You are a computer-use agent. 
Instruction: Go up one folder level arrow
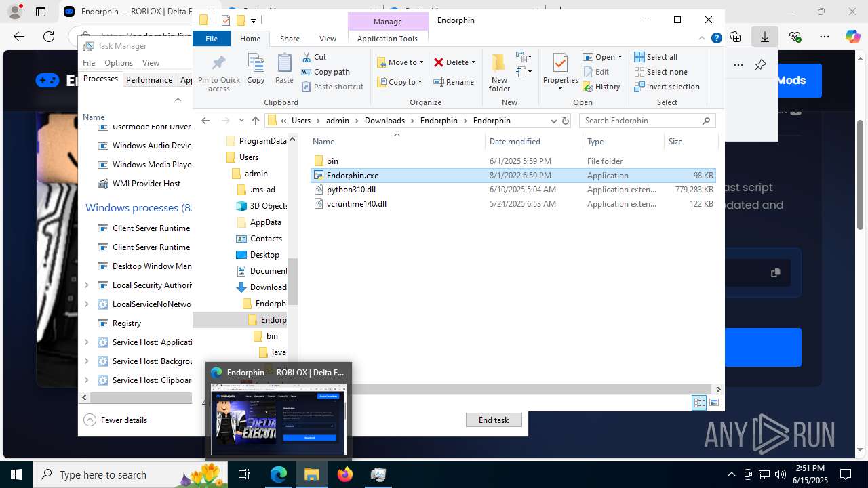pos(255,121)
